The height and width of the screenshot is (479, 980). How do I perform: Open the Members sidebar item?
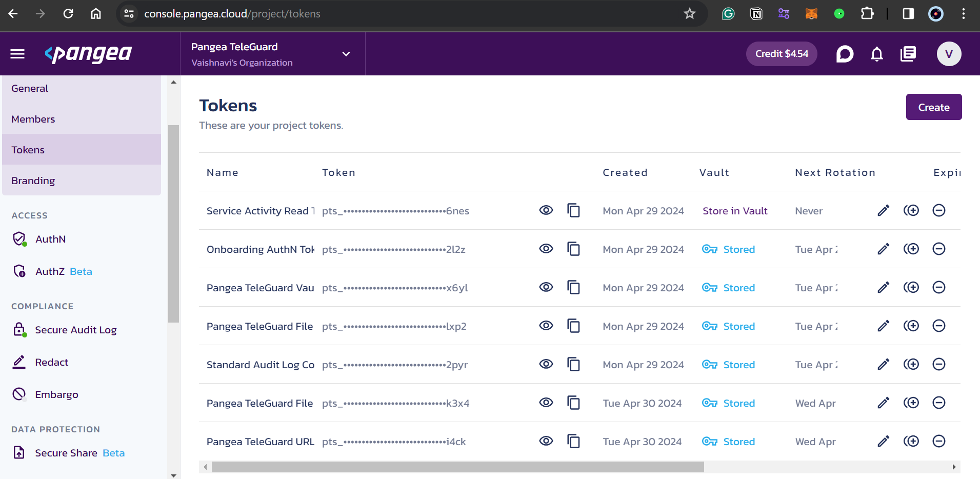point(82,119)
